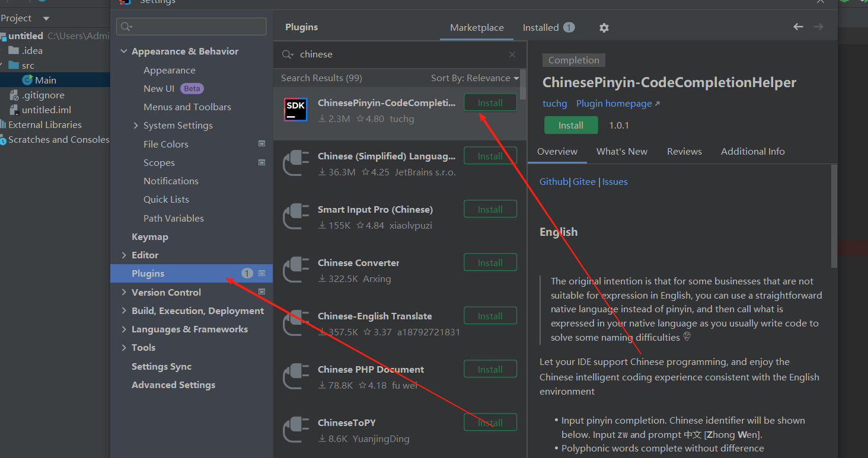Expand Languages & Frameworks section
Screen dimensions: 868x458
point(124,329)
